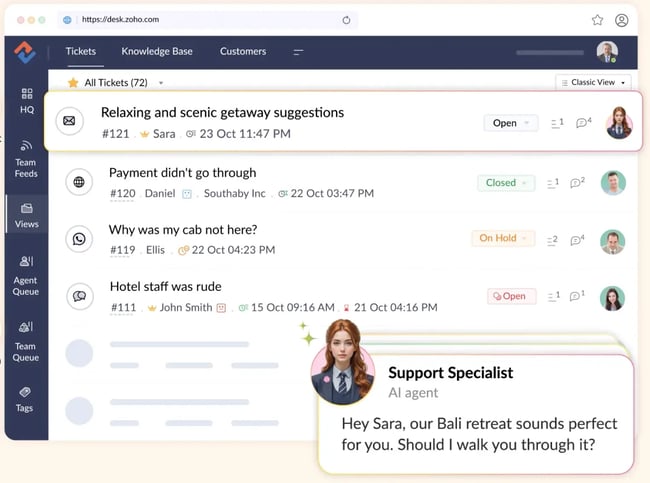Click the Support Specialist AI agent message
Screen dimensions: 650x483
pos(480,434)
